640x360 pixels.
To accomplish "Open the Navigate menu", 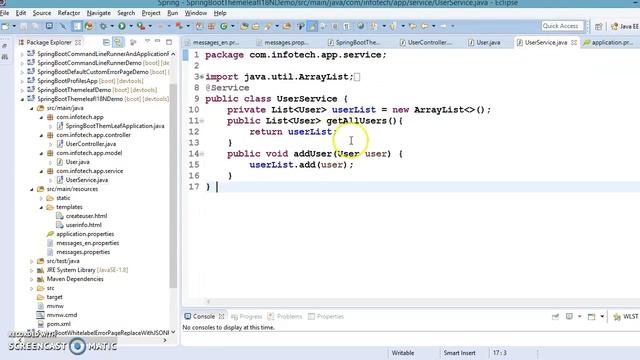I will point(98,13).
